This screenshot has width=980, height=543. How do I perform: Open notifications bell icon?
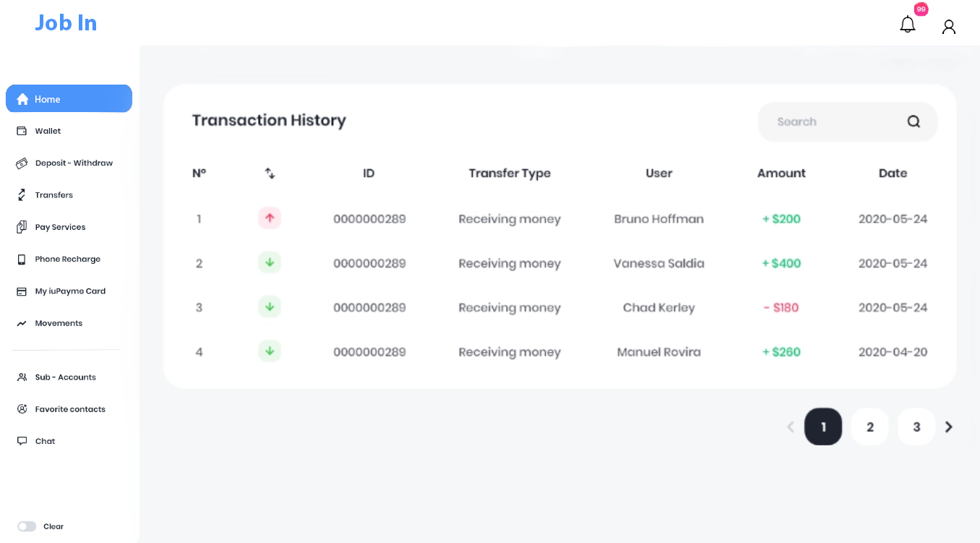coord(907,25)
